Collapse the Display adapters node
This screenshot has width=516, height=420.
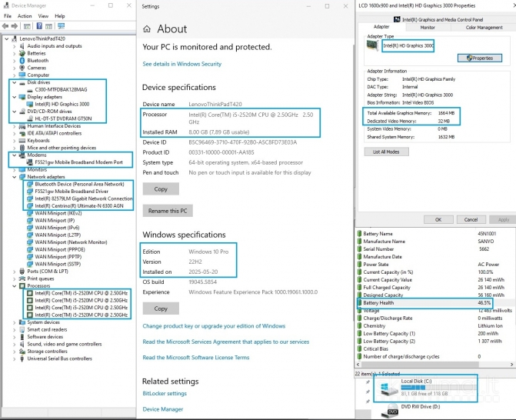tap(14, 97)
